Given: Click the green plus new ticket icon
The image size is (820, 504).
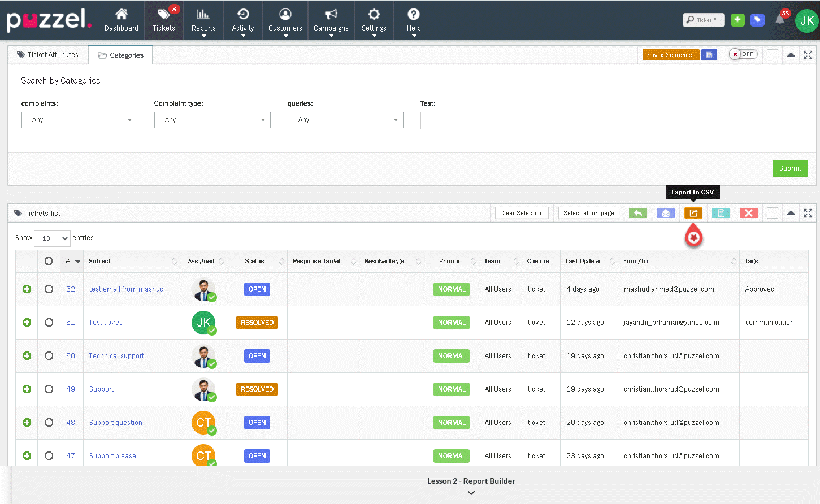Looking at the screenshot, I should click(x=737, y=20).
